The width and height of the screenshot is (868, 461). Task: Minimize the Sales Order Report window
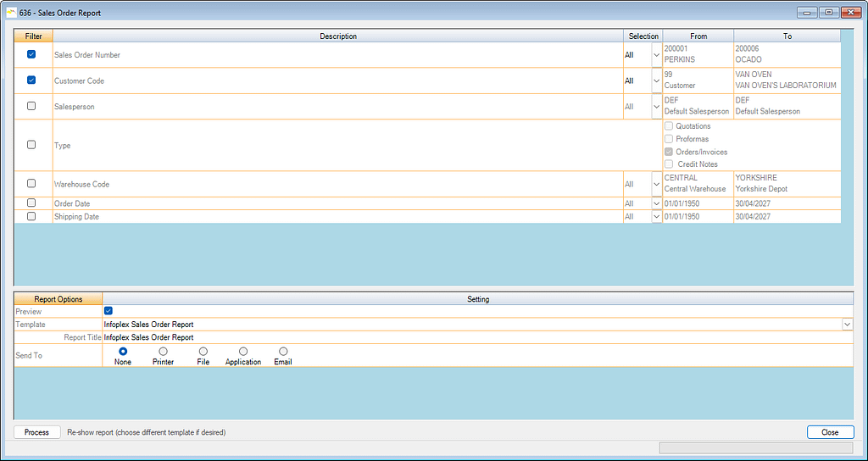coord(806,12)
